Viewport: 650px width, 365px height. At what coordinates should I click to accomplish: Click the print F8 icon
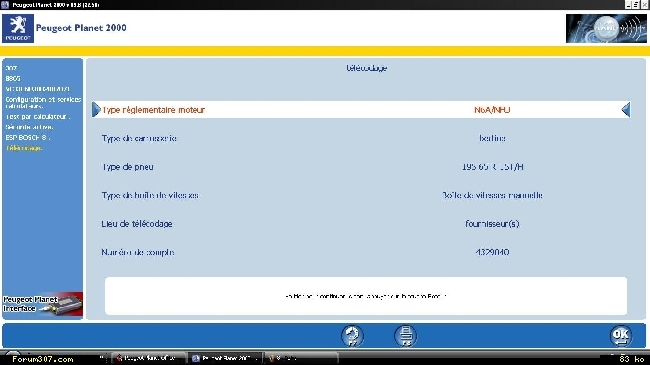406,336
